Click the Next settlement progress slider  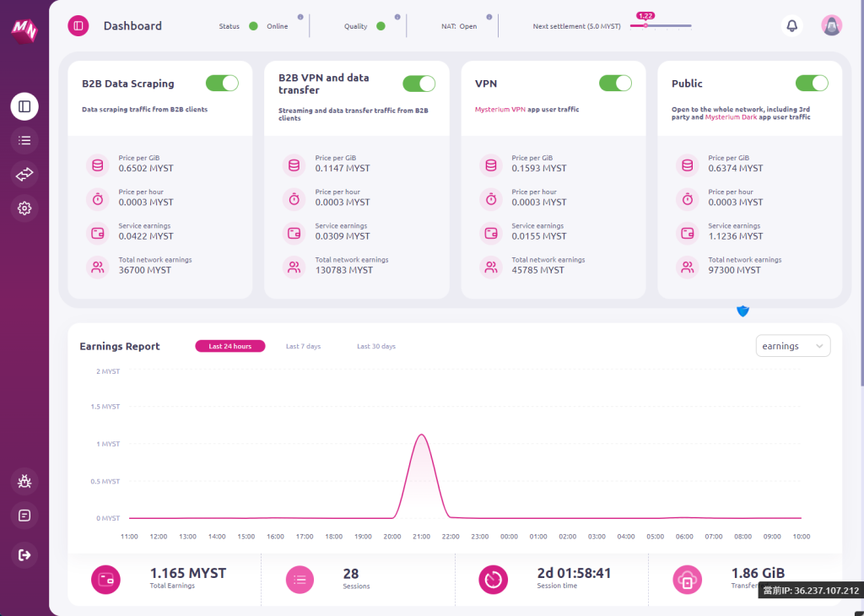(x=661, y=26)
